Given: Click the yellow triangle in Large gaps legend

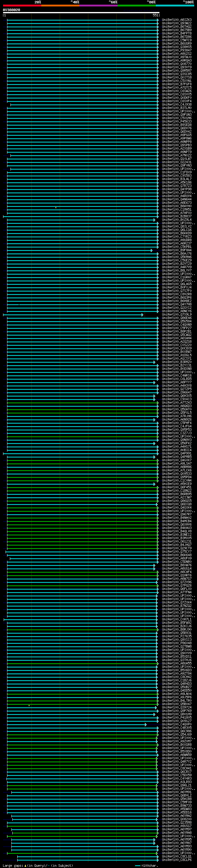Looking at the screenshot, I should click(x=25, y=865).
